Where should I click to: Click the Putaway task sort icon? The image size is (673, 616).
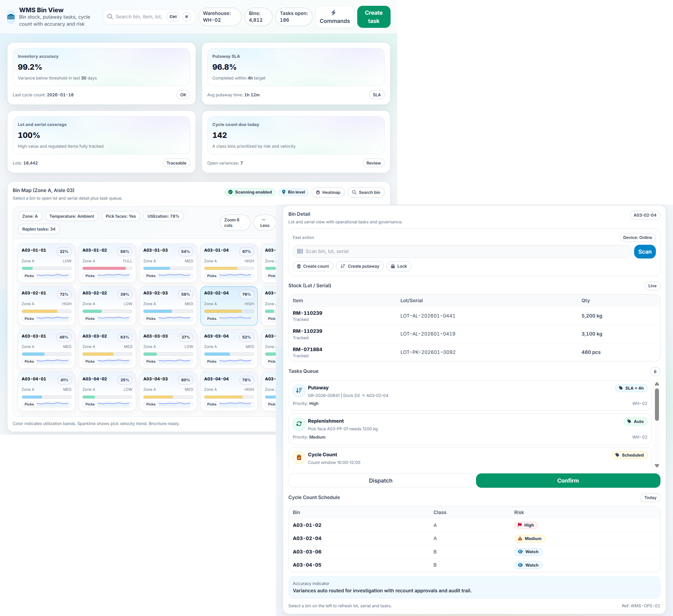[299, 390]
